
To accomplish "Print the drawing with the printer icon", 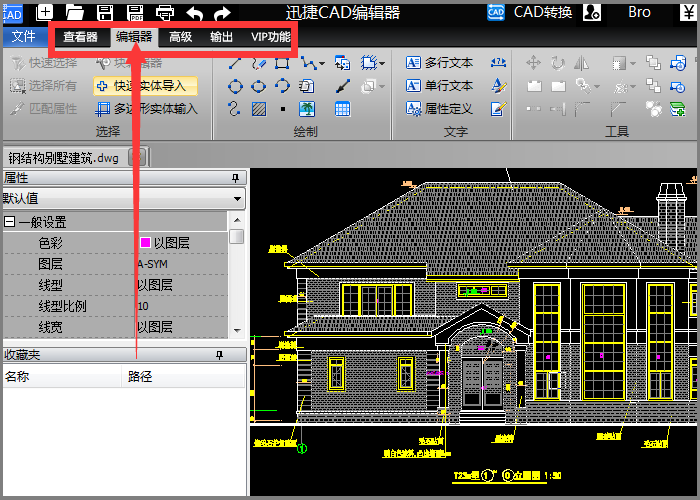I will (165, 12).
